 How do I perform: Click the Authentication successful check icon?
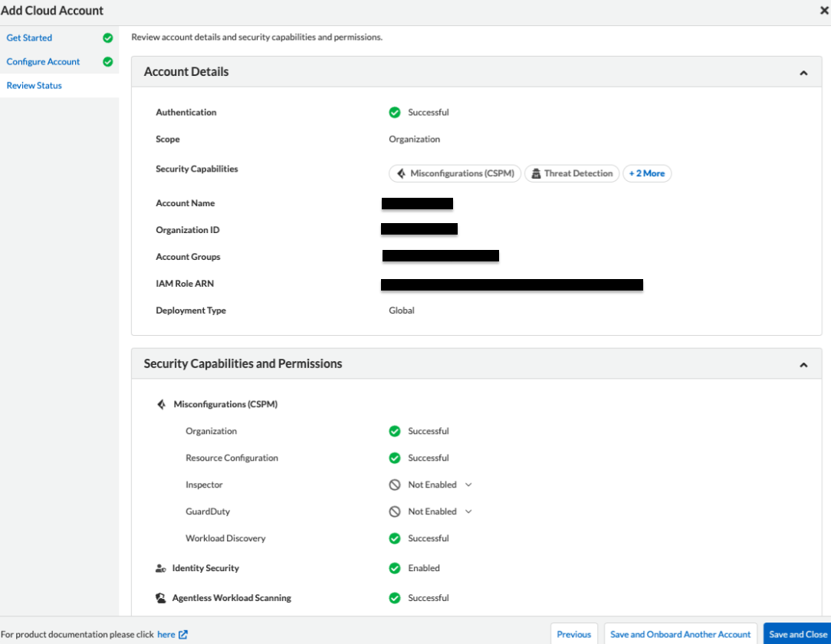pos(395,113)
